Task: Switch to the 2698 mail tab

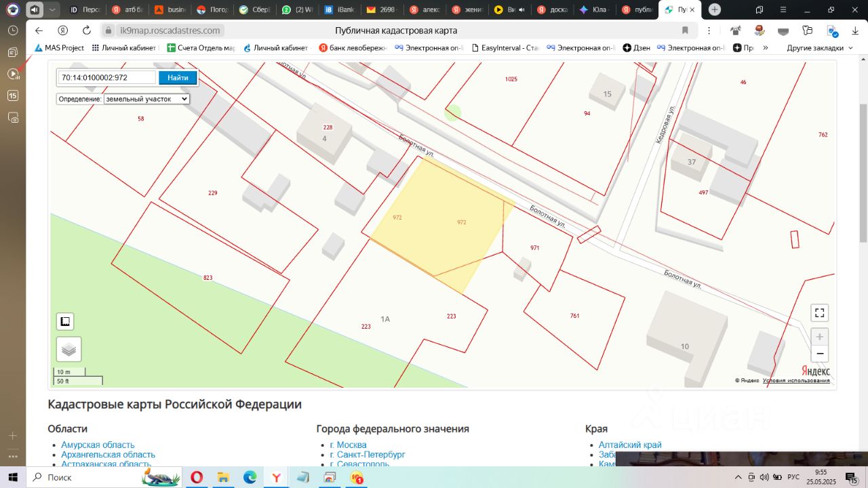Action: [x=381, y=9]
